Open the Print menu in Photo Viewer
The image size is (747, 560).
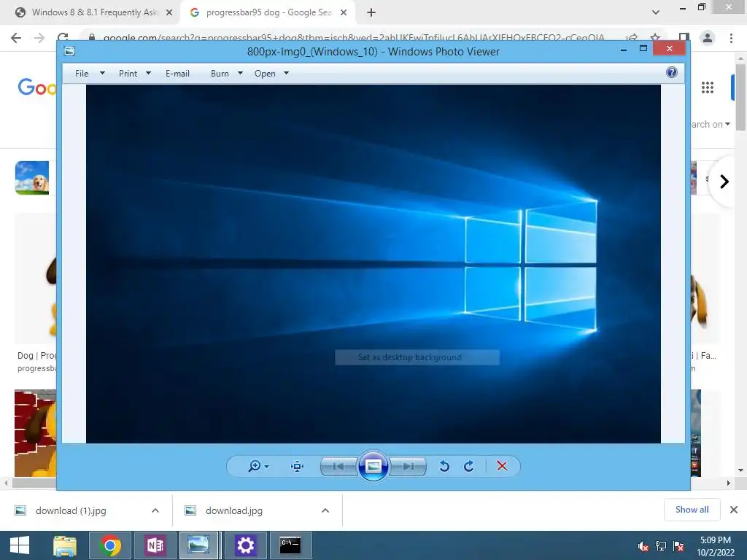[x=128, y=74]
